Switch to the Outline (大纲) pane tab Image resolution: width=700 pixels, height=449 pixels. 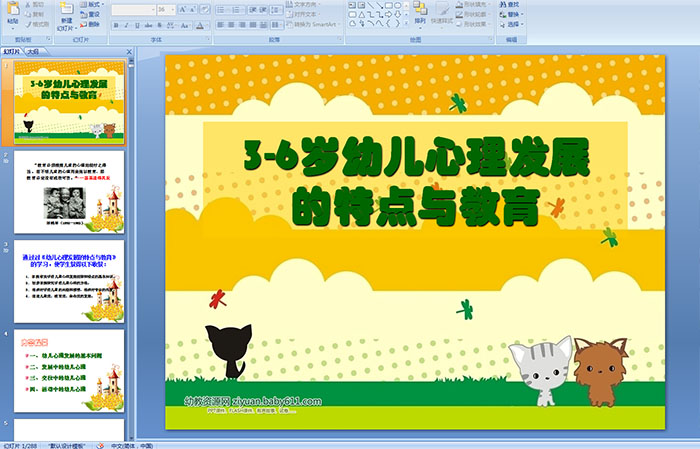pyautogui.click(x=33, y=52)
